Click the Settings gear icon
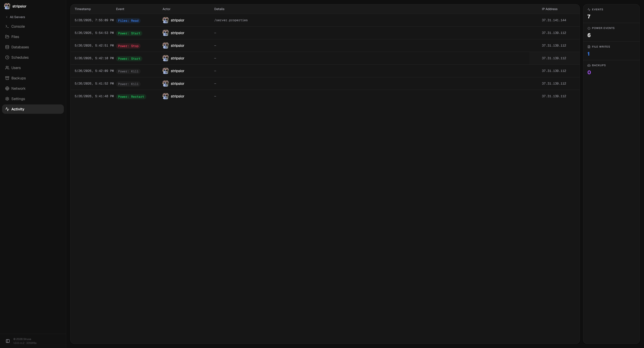The image size is (644, 348). tap(7, 99)
